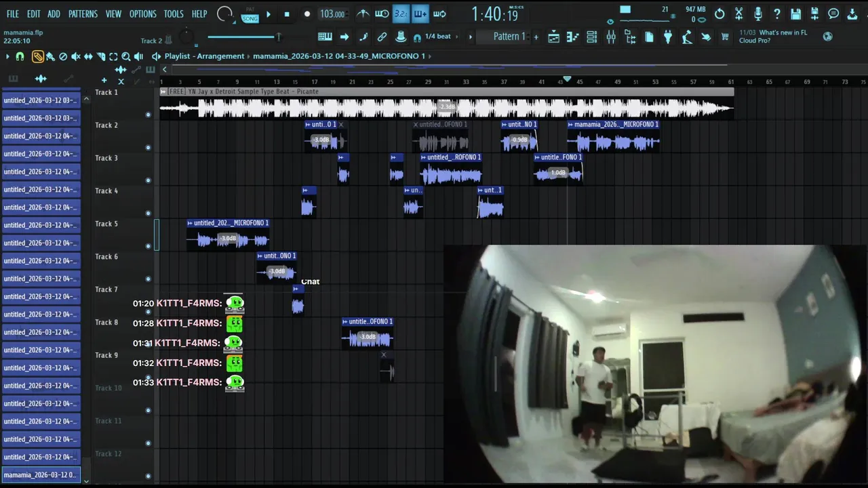Save project with the floppy icon
The width and height of the screenshot is (868, 488).
pyautogui.click(x=796, y=14)
